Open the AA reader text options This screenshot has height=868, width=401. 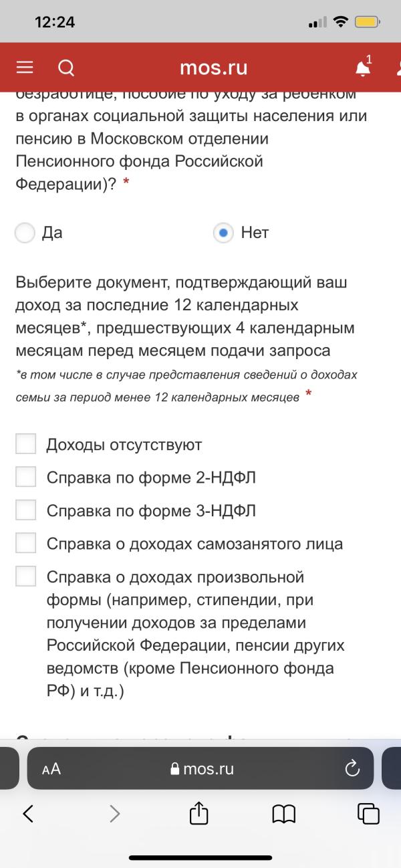(51, 769)
